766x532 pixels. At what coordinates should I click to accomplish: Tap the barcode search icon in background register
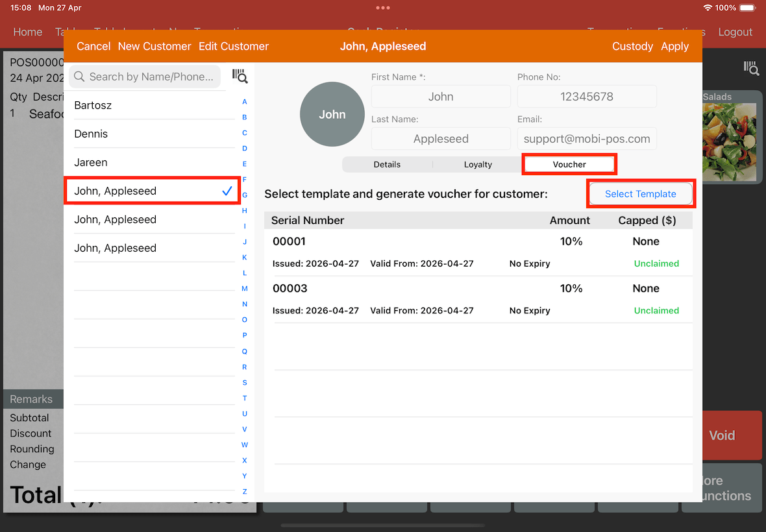tap(751, 68)
